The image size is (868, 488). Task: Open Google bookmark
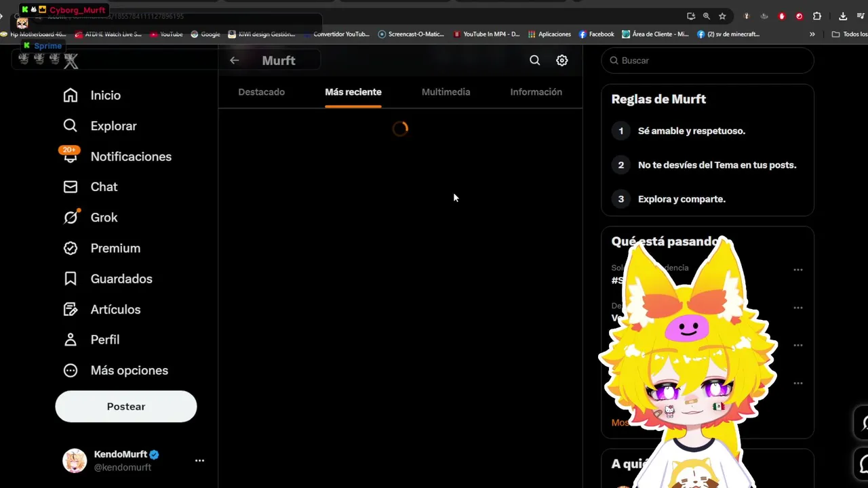point(205,34)
